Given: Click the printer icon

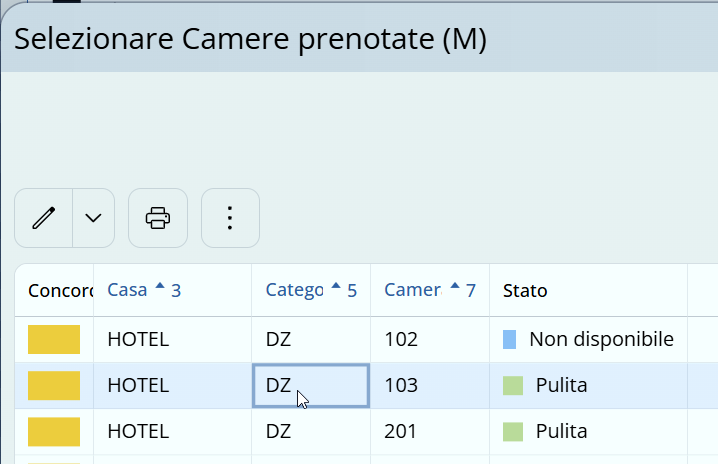Looking at the screenshot, I should [158, 218].
